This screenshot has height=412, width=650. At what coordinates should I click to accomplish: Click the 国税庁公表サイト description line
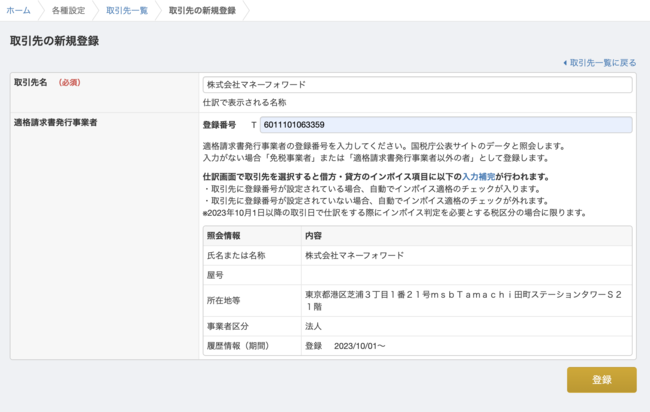pos(384,146)
